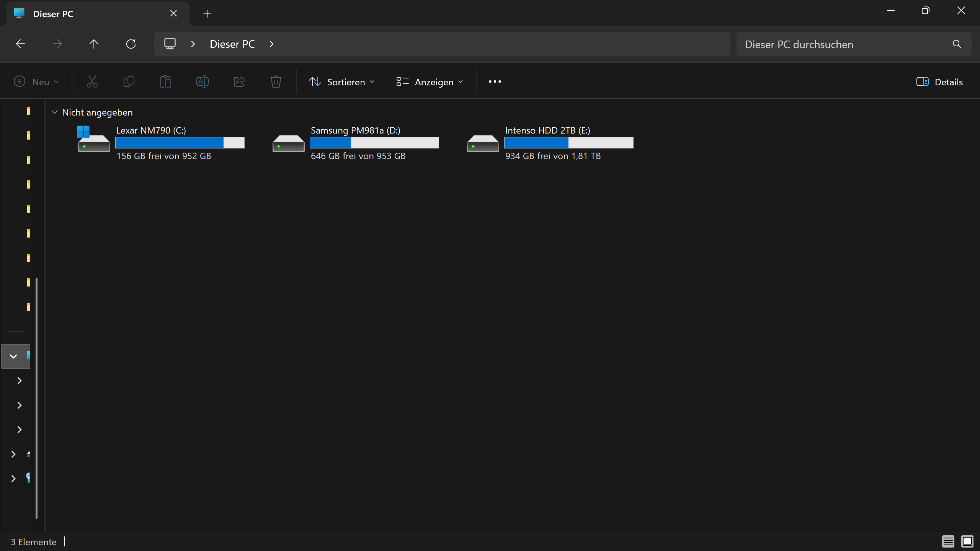Click the Samsung PM981a (D:) drive name
Viewport: 980px width, 551px height.
coord(356,130)
